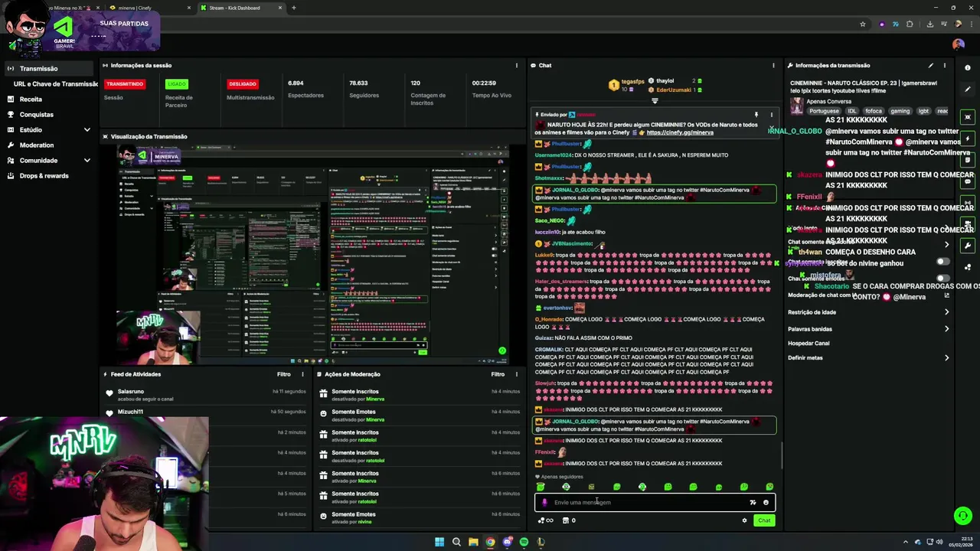Open the cinefy.gg/minerva link in pinned message
Screen dimensions: 980x551
coord(680,132)
